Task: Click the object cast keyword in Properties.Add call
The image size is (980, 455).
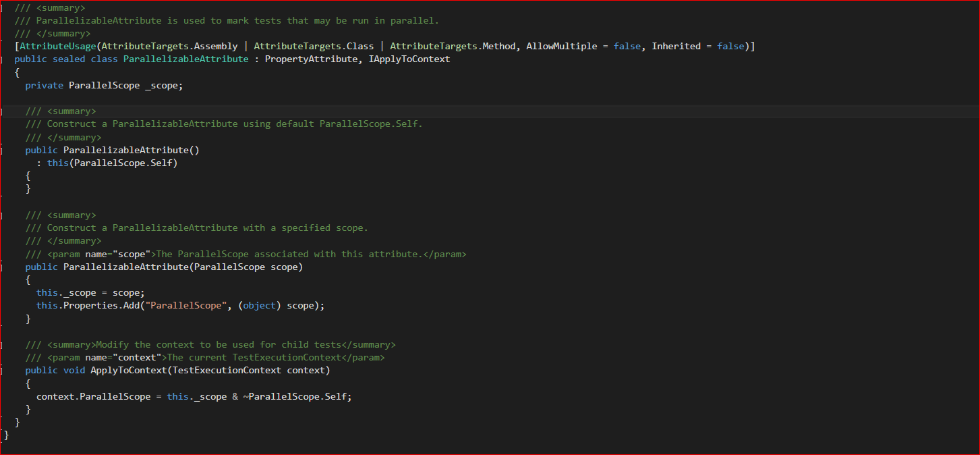Action: (259, 305)
